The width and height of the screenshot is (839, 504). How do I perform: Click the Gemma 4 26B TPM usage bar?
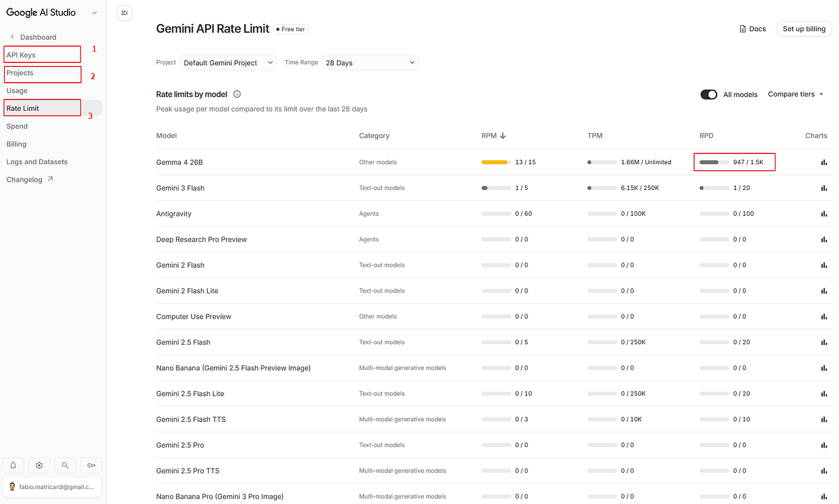[x=602, y=162]
